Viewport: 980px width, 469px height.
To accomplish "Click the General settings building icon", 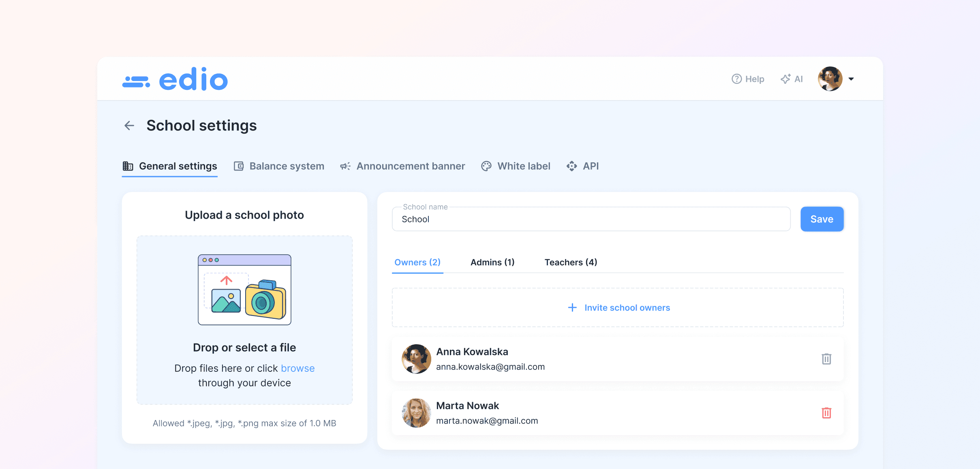I will tap(128, 166).
